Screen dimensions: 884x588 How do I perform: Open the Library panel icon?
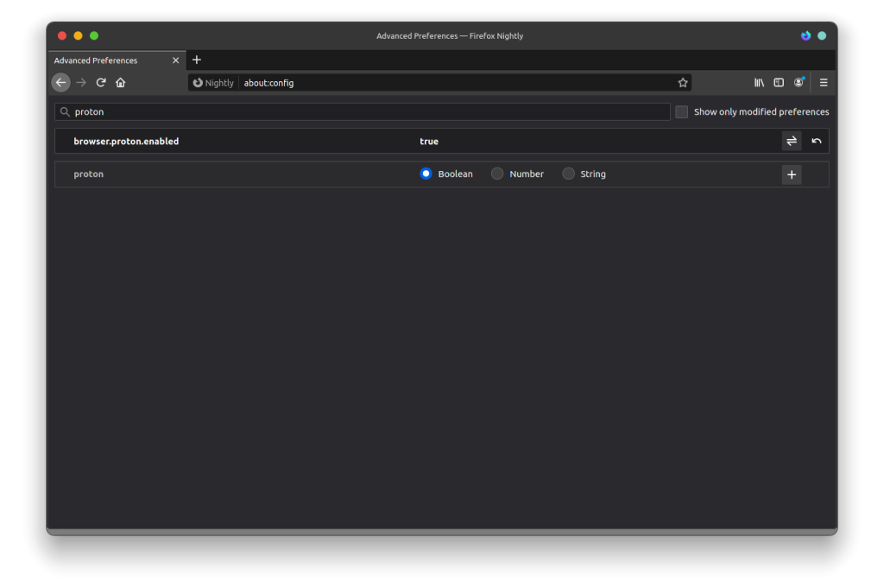[x=758, y=82]
